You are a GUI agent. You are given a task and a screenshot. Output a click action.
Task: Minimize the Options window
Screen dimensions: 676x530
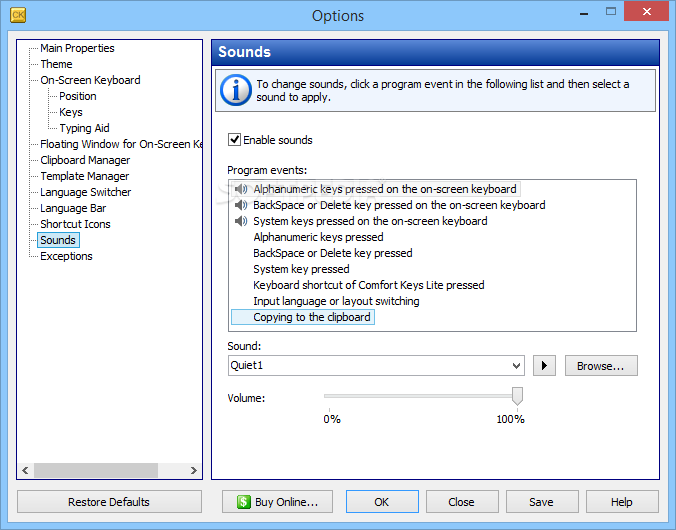point(584,13)
